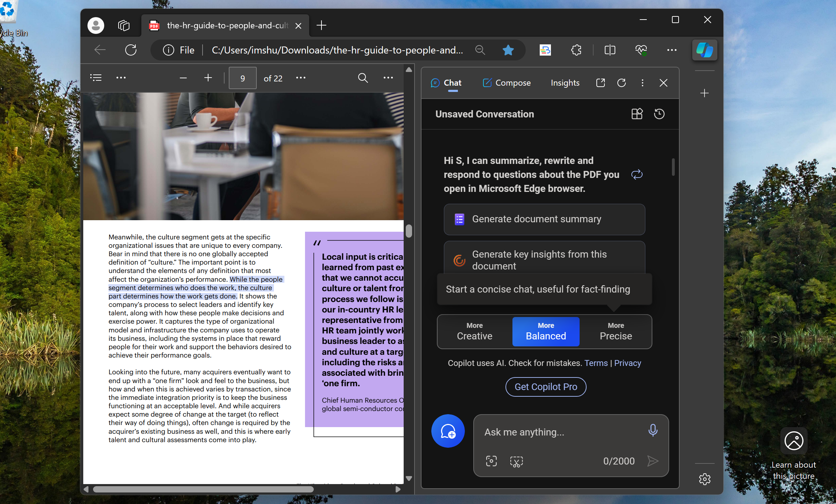Click PDF vertical scrollbar thumb

409,231
